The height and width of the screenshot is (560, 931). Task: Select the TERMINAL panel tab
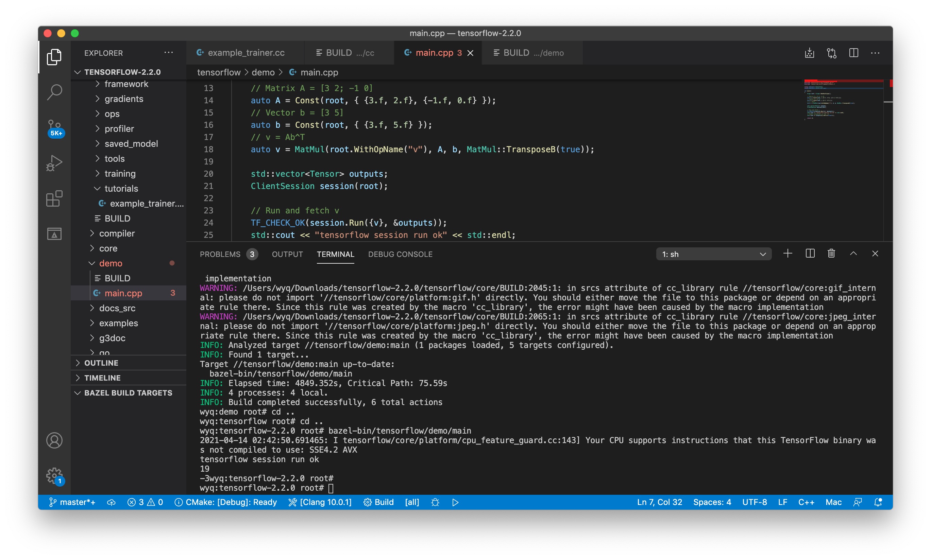click(335, 254)
